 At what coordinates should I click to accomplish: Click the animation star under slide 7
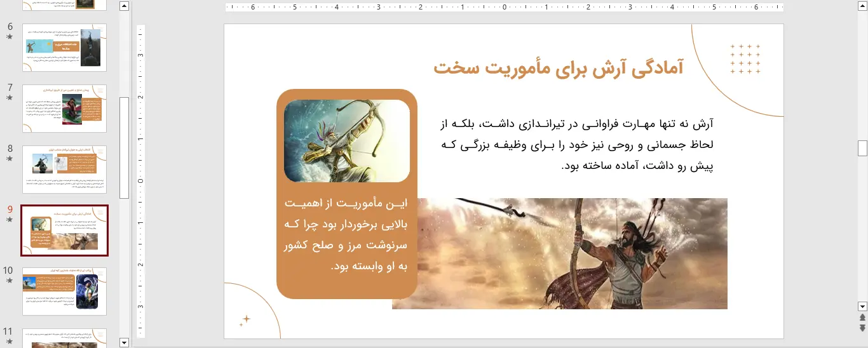[9, 98]
